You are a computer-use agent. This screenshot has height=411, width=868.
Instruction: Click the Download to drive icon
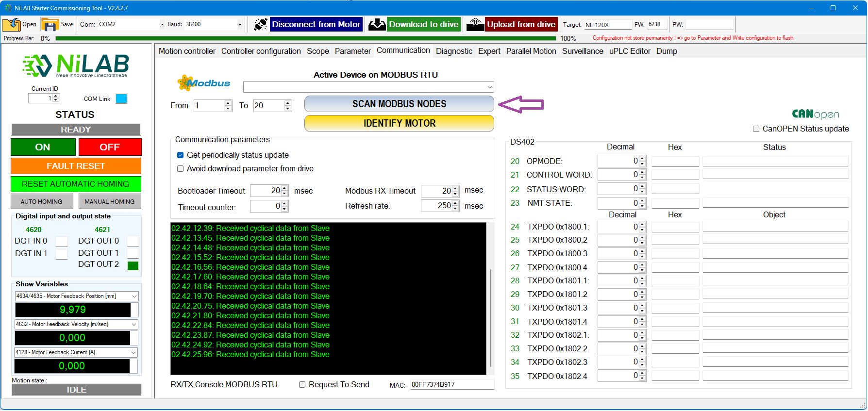377,24
